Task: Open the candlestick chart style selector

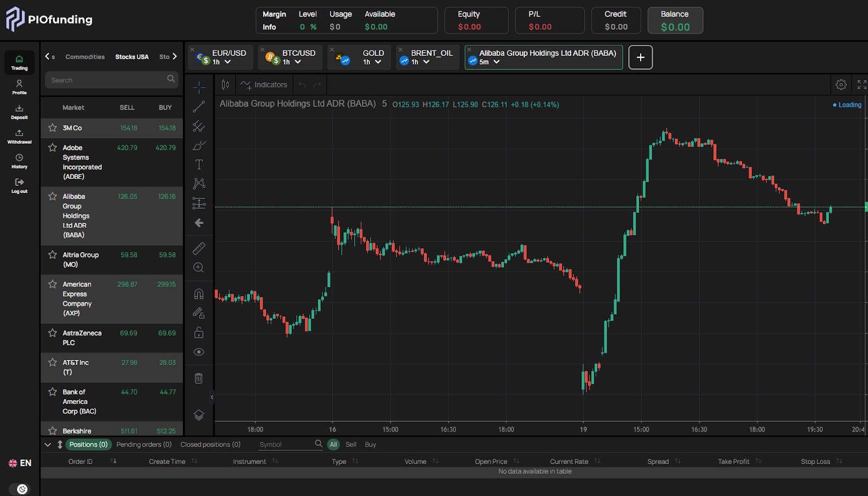Action: click(x=226, y=85)
